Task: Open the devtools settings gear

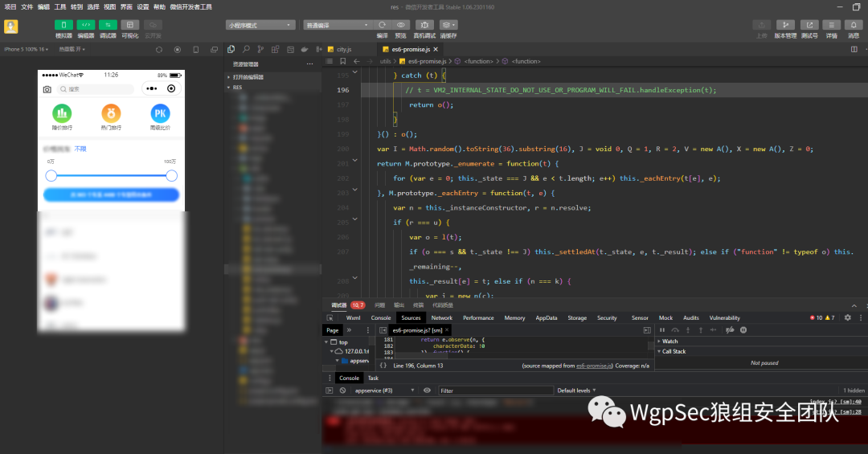Action: [x=848, y=318]
